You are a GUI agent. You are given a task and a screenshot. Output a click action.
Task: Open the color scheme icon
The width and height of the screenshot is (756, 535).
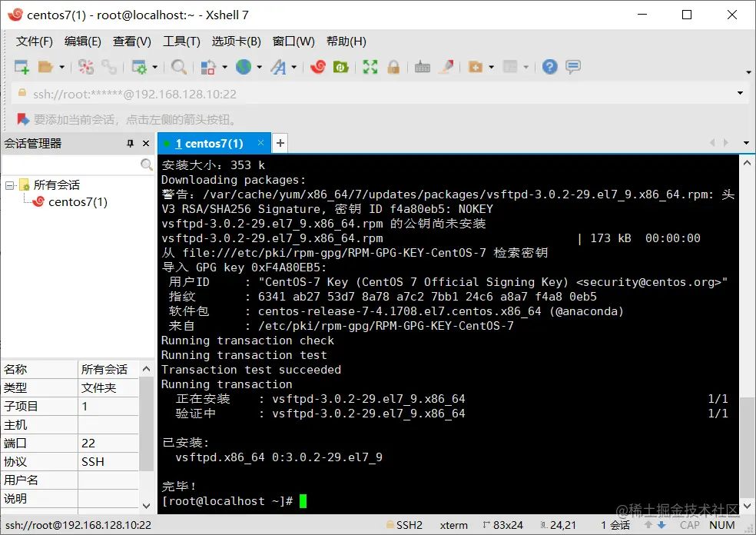click(x=207, y=67)
